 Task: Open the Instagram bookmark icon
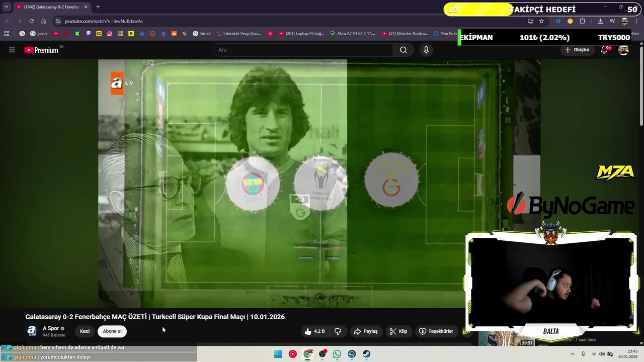point(110,34)
